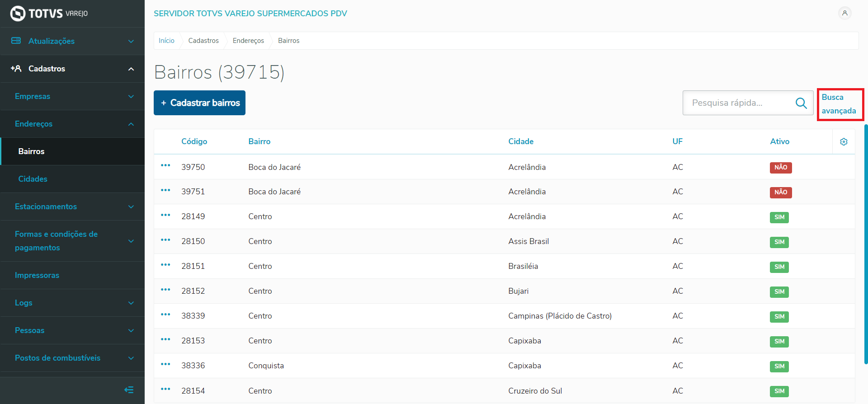
Task: Open row actions for code 28153
Action: [x=165, y=339]
